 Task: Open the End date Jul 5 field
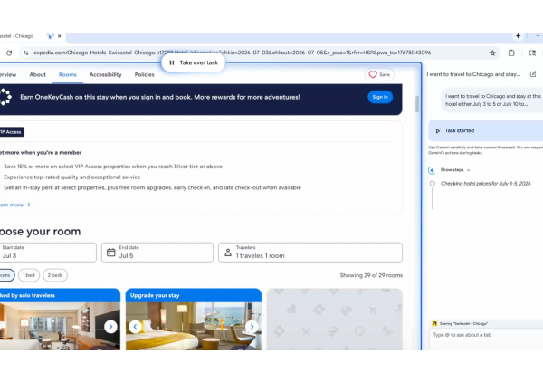tap(157, 252)
